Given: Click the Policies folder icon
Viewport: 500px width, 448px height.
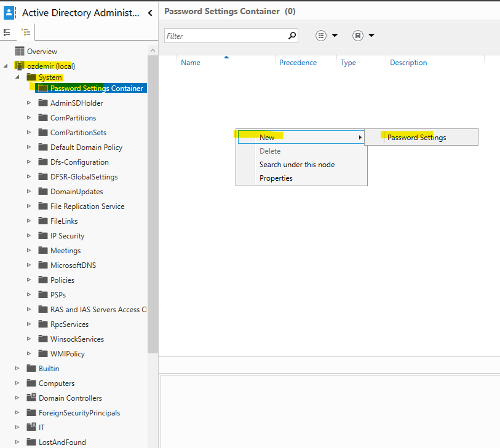Looking at the screenshot, I should 43,280.
